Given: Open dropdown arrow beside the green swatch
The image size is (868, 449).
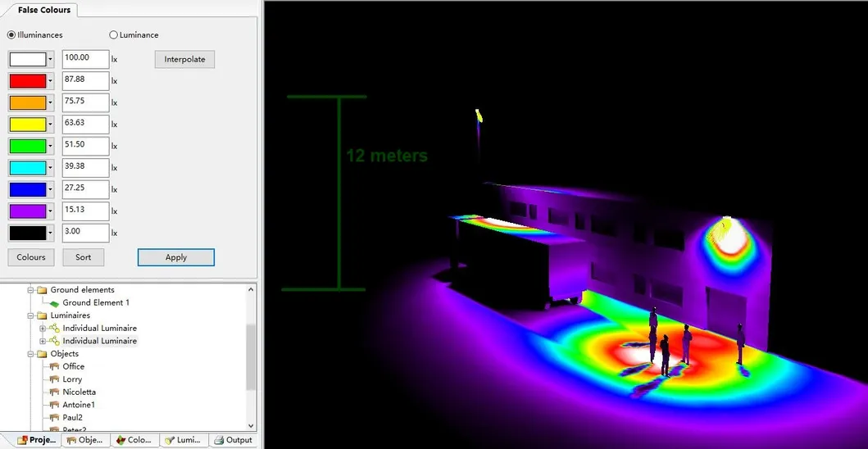Looking at the screenshot, I should click(x=50, y=146).
